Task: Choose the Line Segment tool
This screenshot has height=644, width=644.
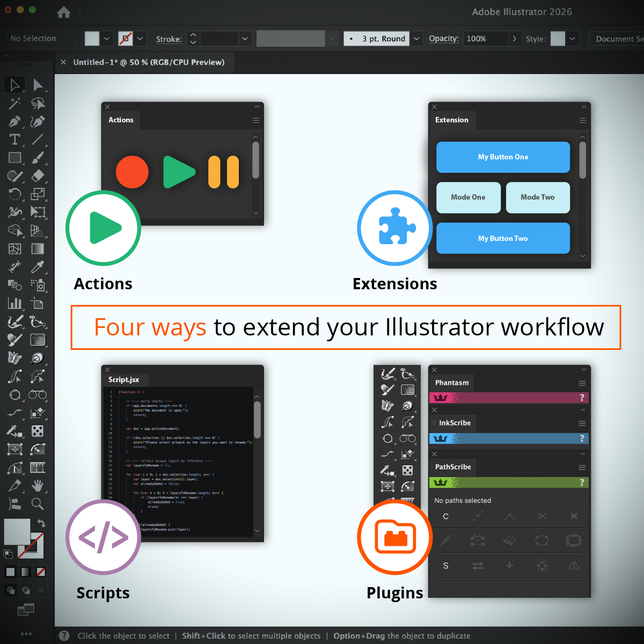Action: (38, 140)
